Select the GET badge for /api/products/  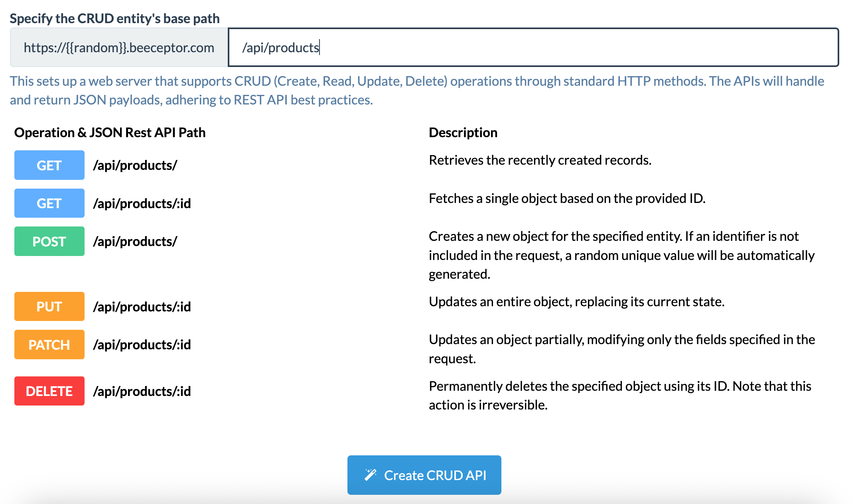[49, 165]
